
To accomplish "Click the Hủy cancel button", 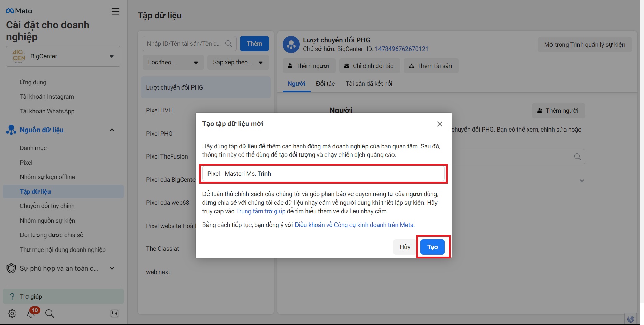I will [405, 247].
